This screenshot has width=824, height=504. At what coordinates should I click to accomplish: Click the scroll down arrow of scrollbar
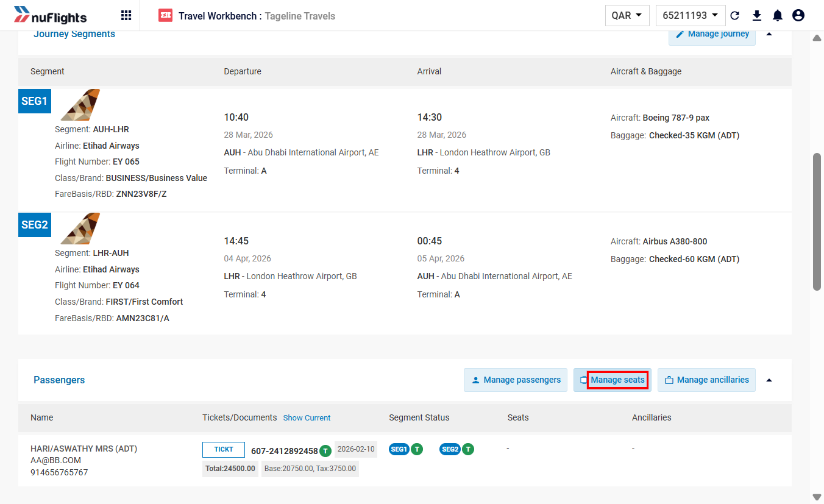click(x=817, y=497)
